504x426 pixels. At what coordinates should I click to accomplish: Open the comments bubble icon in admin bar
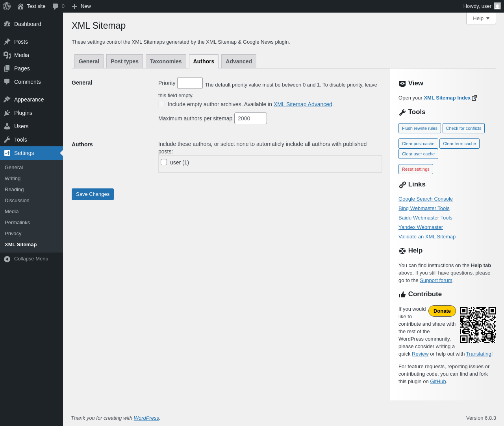(56, 6)
